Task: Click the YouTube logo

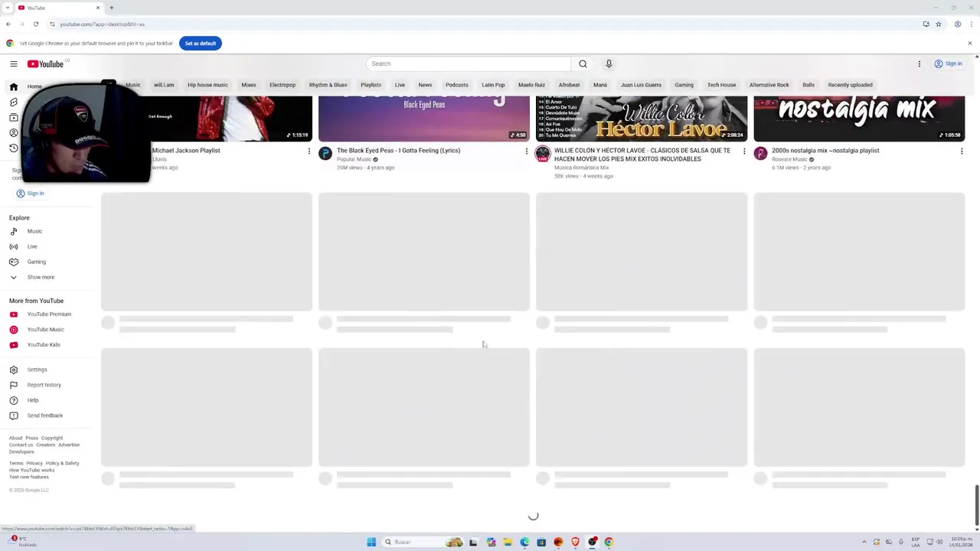Action: coord(46,64)
